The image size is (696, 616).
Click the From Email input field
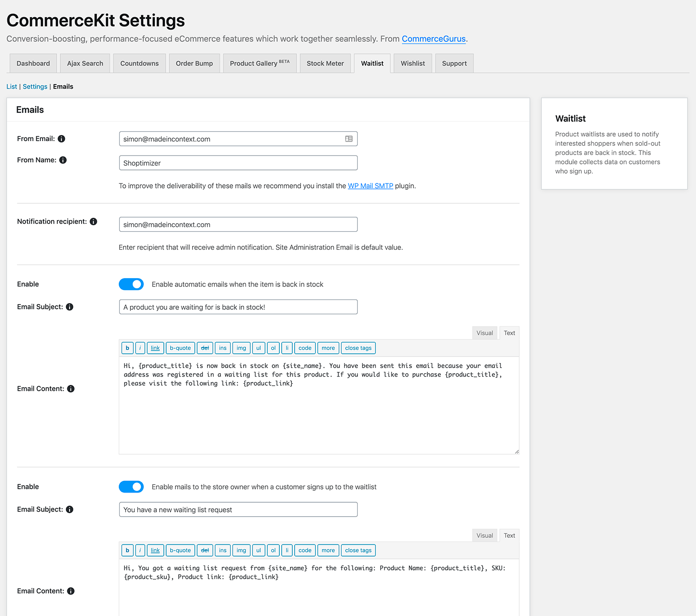point(238,139)
